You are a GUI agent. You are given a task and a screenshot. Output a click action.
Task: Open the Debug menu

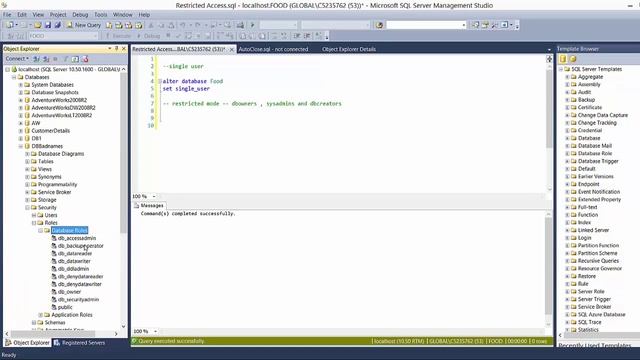(80, 15)
